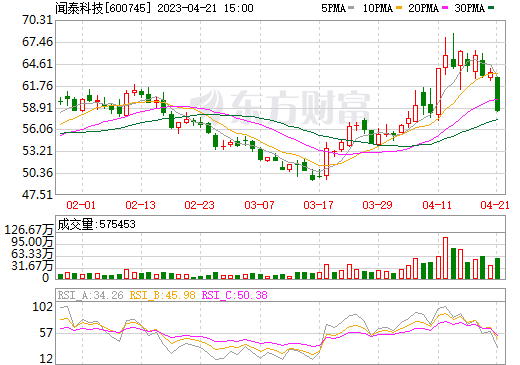Image resolution: width=520 pixels, height=365 pixels.
Task: Click the 20PMA legend label
Action: coord(423,8)
